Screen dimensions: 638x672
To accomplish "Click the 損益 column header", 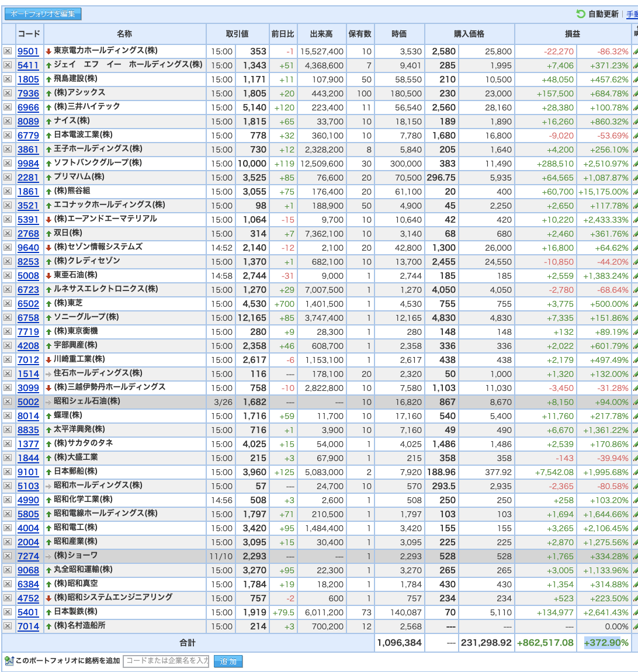I will 573,34.
